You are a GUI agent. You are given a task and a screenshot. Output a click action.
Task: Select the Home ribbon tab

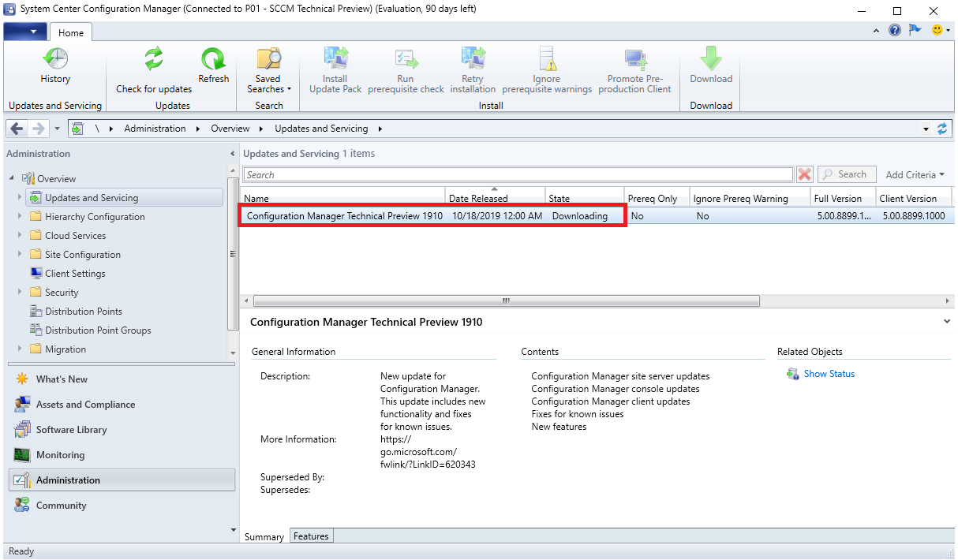click(x=71, y=32)
